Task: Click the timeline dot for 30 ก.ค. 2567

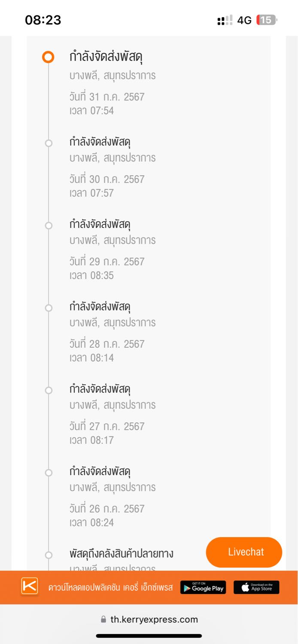Action: point(49,143)
